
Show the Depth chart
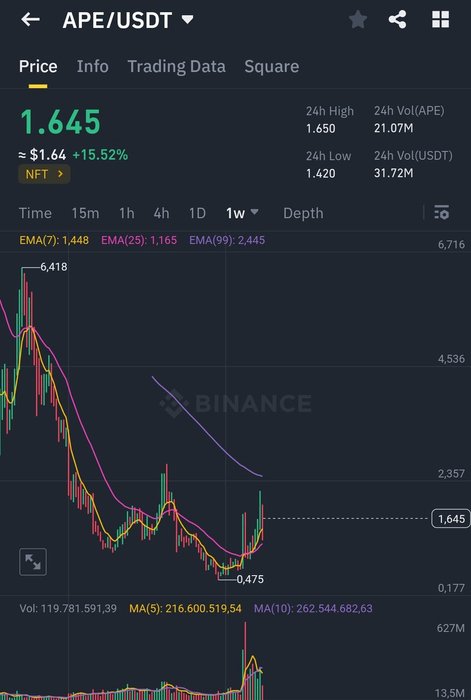(x=303, y=213)
